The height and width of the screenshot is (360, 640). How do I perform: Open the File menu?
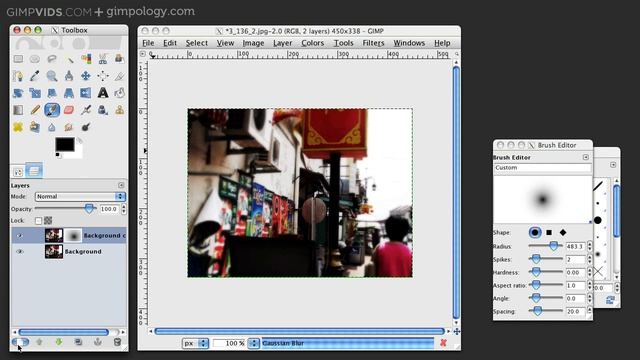(x=148, y=43)
